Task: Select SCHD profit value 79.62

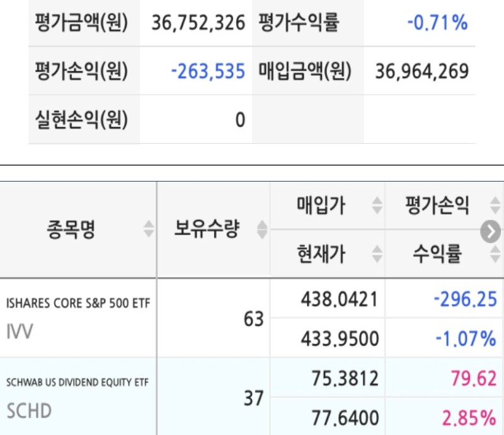Action: pos(474,378)
